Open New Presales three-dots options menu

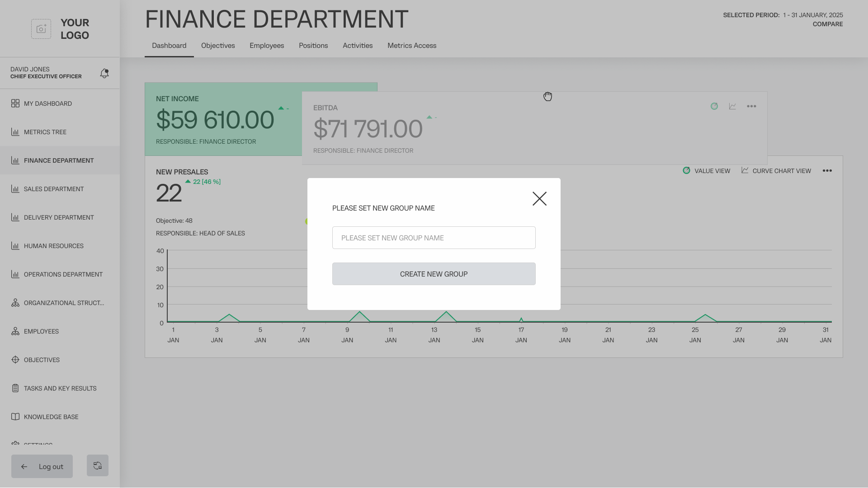[x=827, y=171]
